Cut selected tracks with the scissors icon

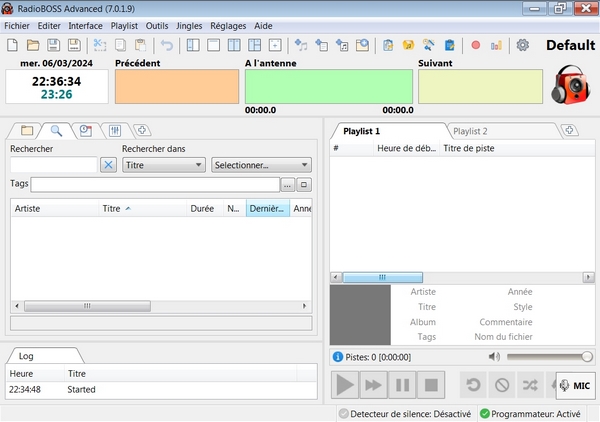100,45
